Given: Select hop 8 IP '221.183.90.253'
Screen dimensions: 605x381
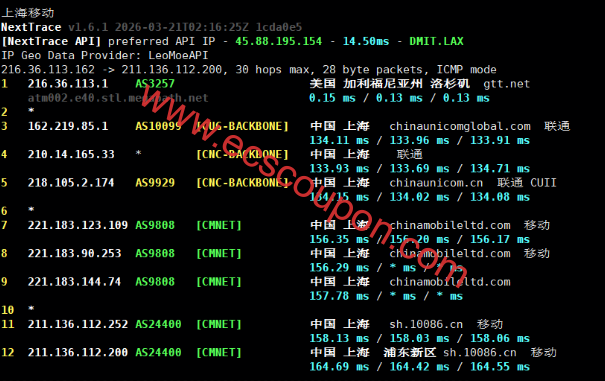Looking at the screenshot, I should click(74, 253).
